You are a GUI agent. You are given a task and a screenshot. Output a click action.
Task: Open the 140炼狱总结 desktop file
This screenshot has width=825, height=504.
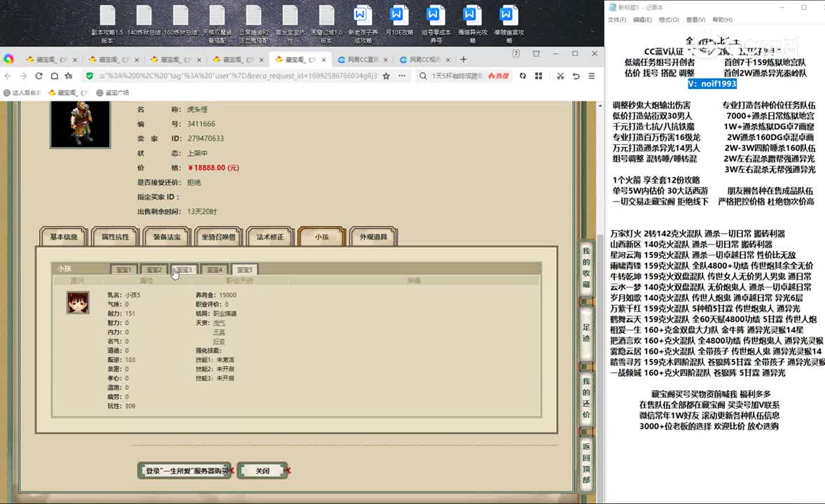point(144,21)
